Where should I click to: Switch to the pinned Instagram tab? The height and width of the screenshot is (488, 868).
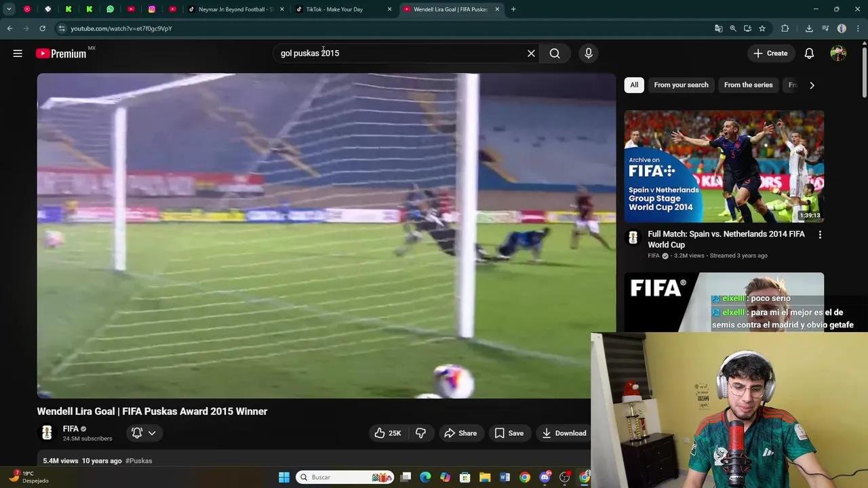click(152, 9)
